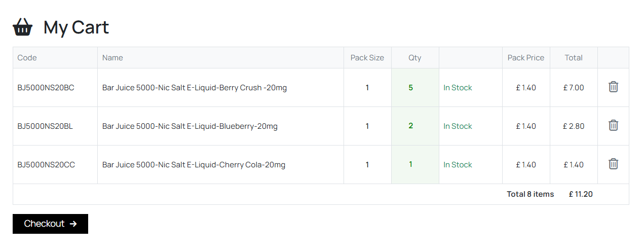
Task: Remove the Blueberry item using trash icon
Action: 613,125
